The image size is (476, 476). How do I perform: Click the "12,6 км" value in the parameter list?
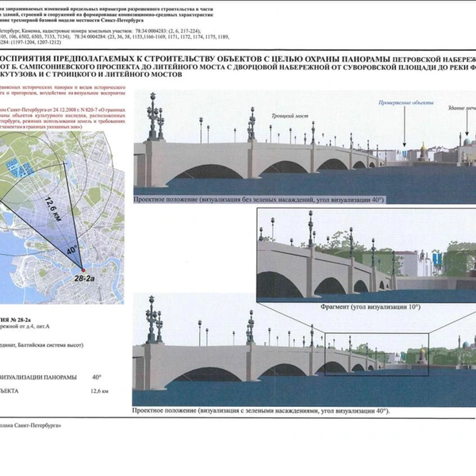click(x=99, y=391)
